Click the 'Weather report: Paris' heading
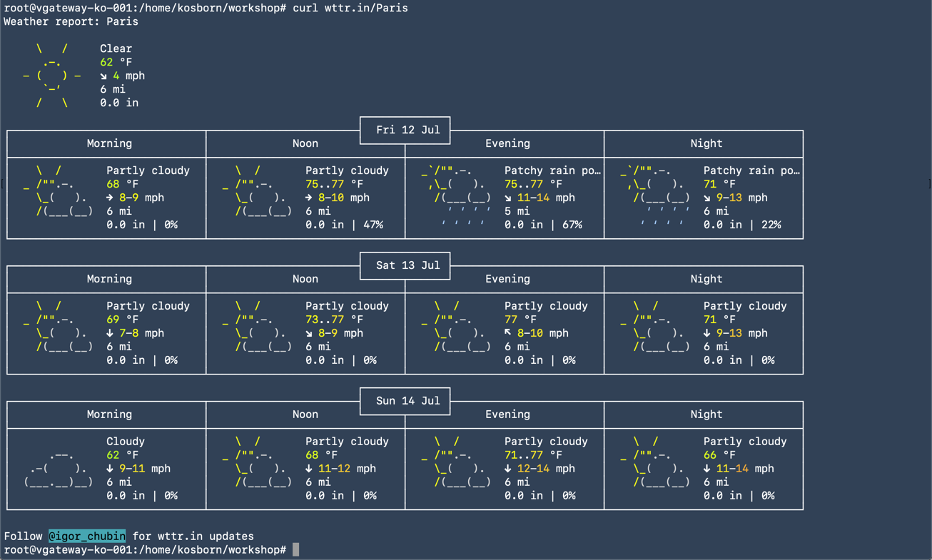This screenshot has height=560, width=932. pyautogui.click(x=71, y=21)
